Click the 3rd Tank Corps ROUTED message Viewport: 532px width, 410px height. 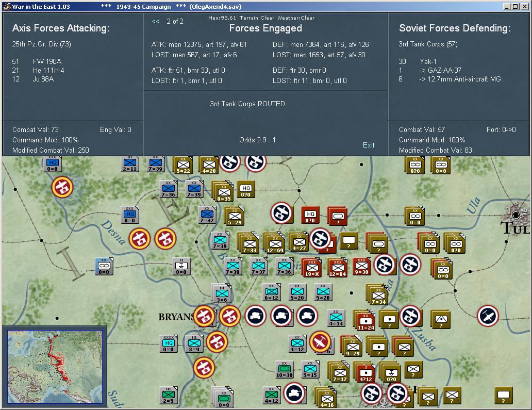point(247,104)
